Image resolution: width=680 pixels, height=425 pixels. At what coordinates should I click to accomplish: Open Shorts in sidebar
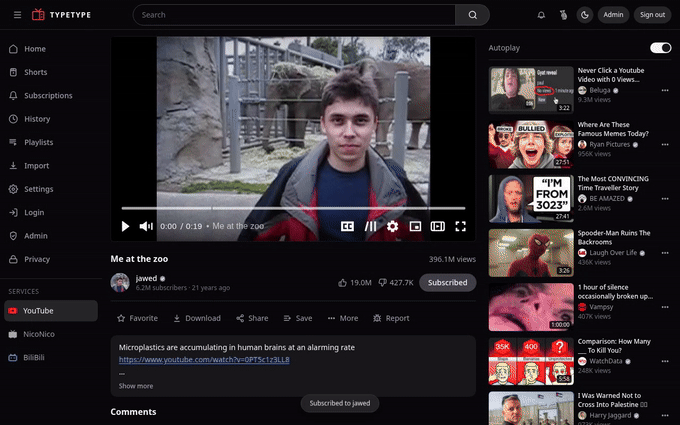coord(51,72)
